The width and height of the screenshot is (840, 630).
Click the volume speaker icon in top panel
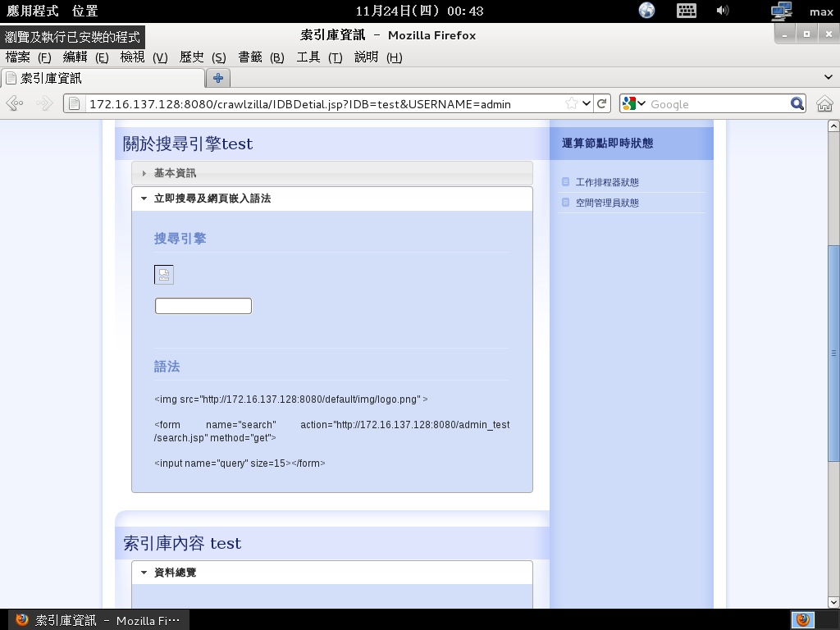723,11
